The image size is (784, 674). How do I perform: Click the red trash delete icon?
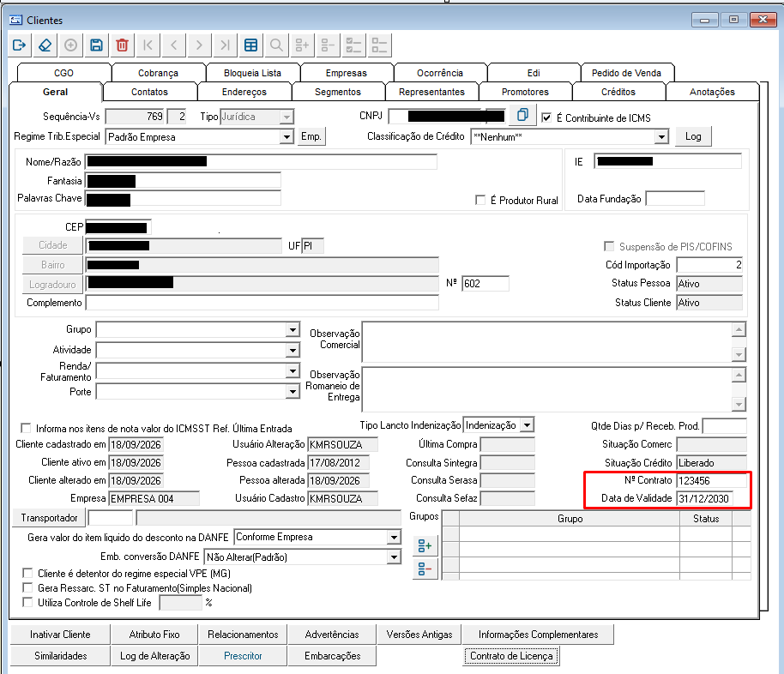[122, 45]
